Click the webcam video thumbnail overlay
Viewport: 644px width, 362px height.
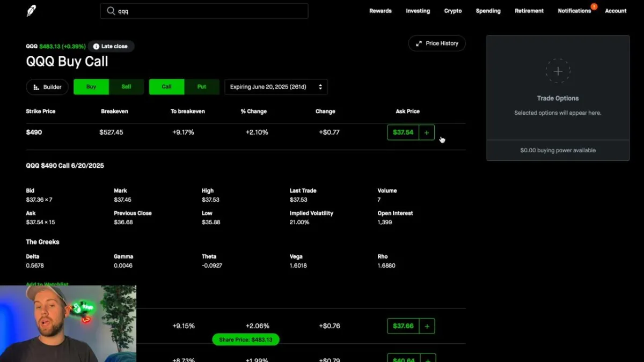[x=68, y=324]
